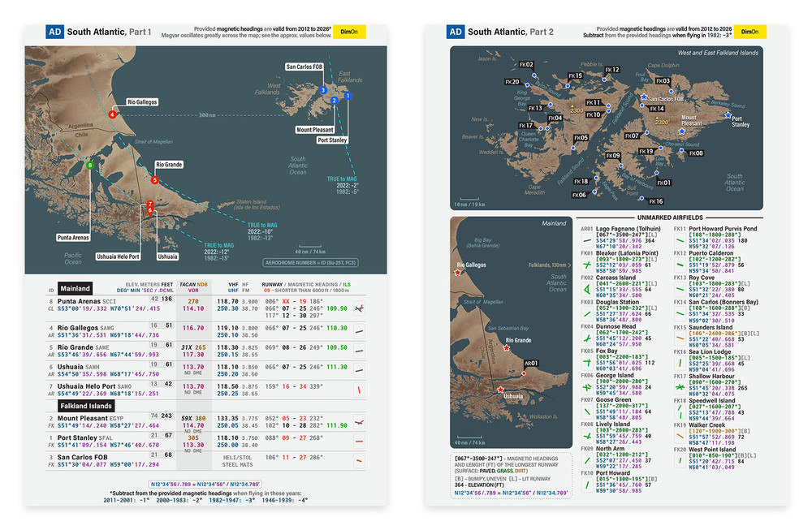
Task: Click the Mount Pleasant label box on Part 1 map
Action: (315, 130)
